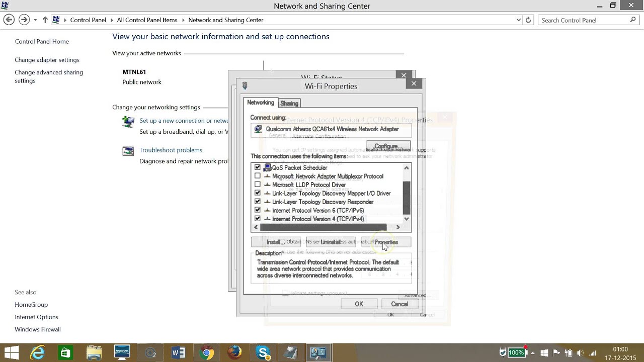Click the horizontal scroll-left arrow in items list
Viewport: 644px width, 362px height.
point(256,227)
